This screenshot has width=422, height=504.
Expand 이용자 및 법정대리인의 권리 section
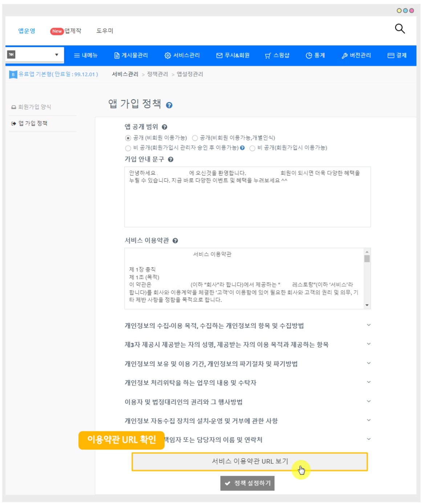[x=369, y=402]
